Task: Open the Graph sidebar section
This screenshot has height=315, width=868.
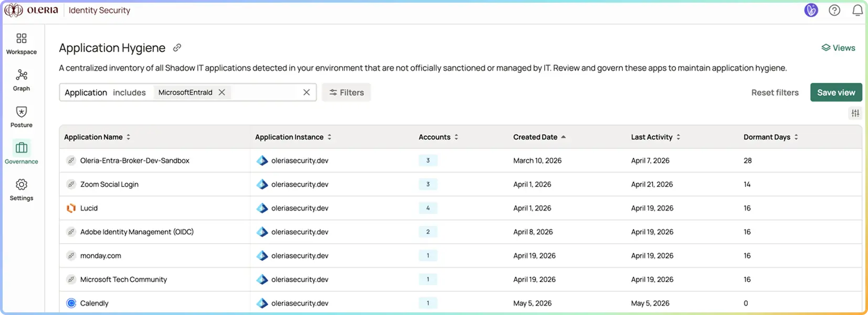Action: point(22,80)
